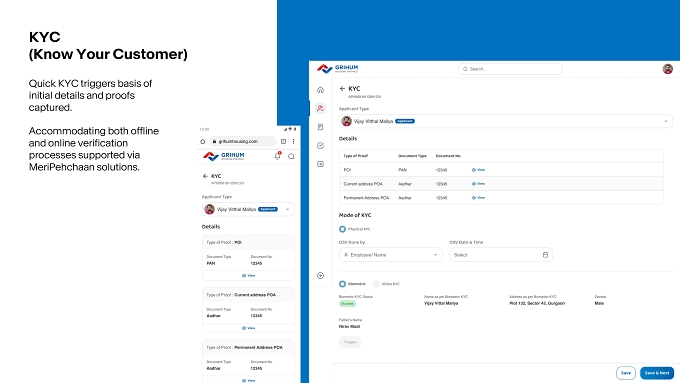Open mobile browser tabs icon
680x383 pixels.
click(283, 141)
